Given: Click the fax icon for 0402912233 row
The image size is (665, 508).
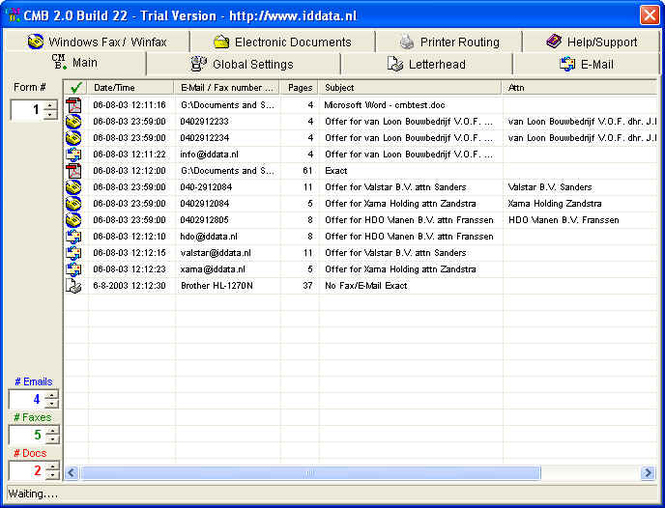Looking at the screenshot, I should [74, 122].
